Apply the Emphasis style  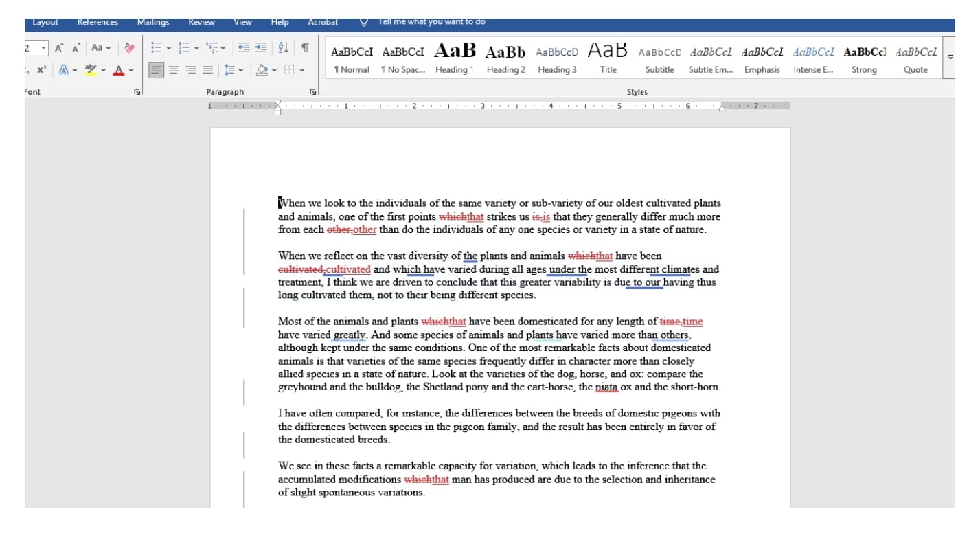762,58
